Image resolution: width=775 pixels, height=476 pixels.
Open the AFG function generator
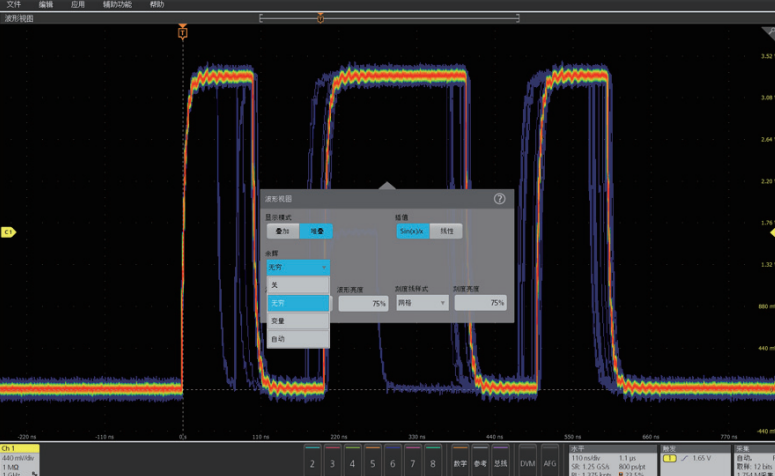click(550, 463)
